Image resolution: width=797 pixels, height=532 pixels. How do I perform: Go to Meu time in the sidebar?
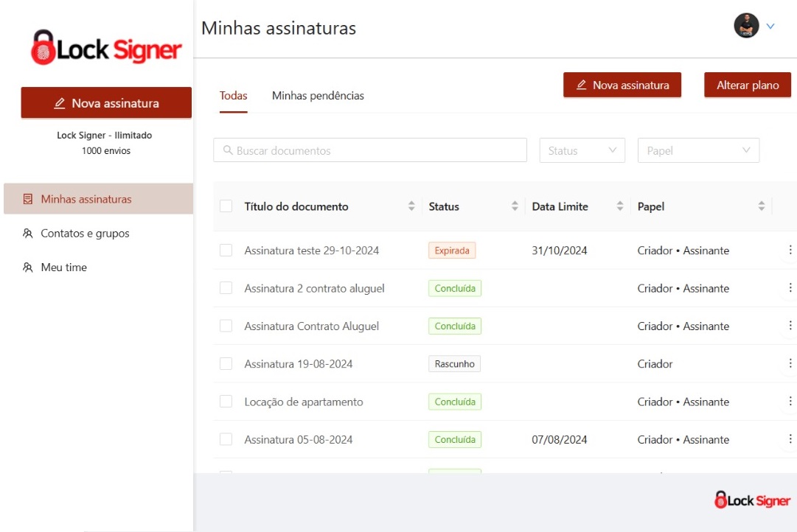(x=63, y=267)
